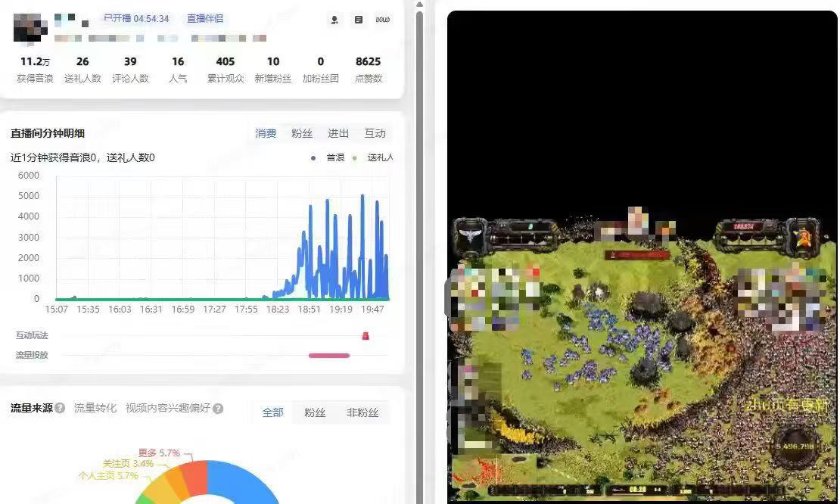
Task: Open the notes list icon in header
Action: pyautogui.click(x=359, y=20)
